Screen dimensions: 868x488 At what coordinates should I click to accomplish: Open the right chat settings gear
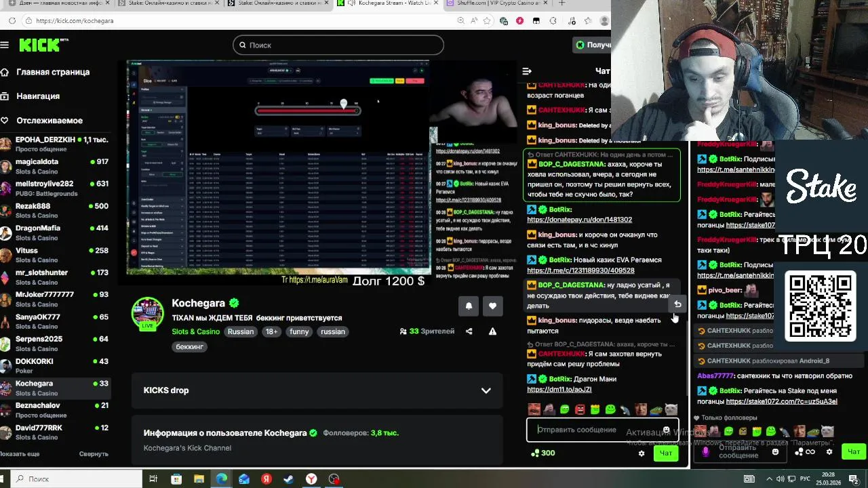829,452
